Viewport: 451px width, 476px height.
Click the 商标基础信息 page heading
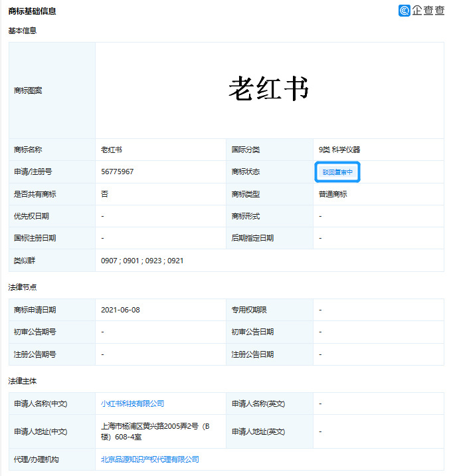(32, 11)
